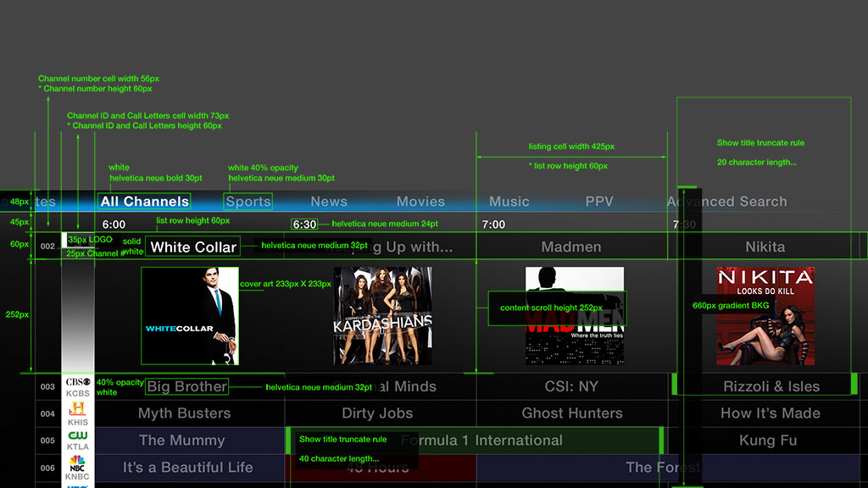Open the White Collar cover art

tap(190, 316)
